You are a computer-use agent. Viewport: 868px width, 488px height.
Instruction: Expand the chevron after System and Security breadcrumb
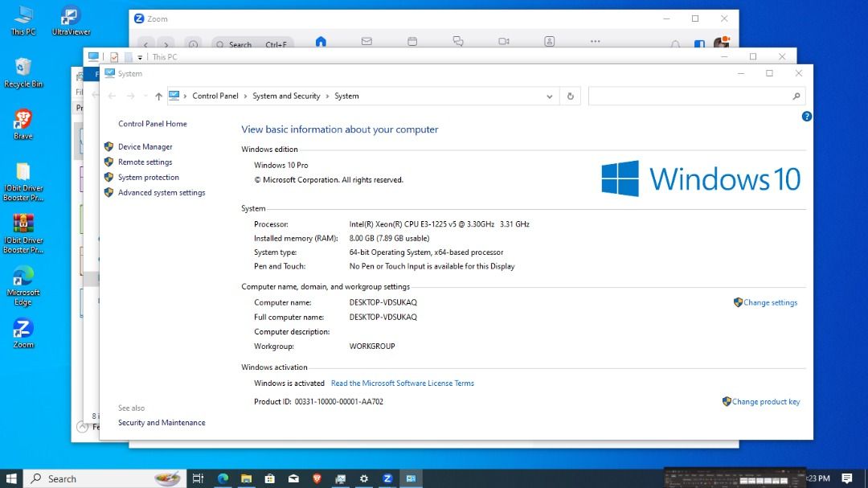click(x=327, y=96)
